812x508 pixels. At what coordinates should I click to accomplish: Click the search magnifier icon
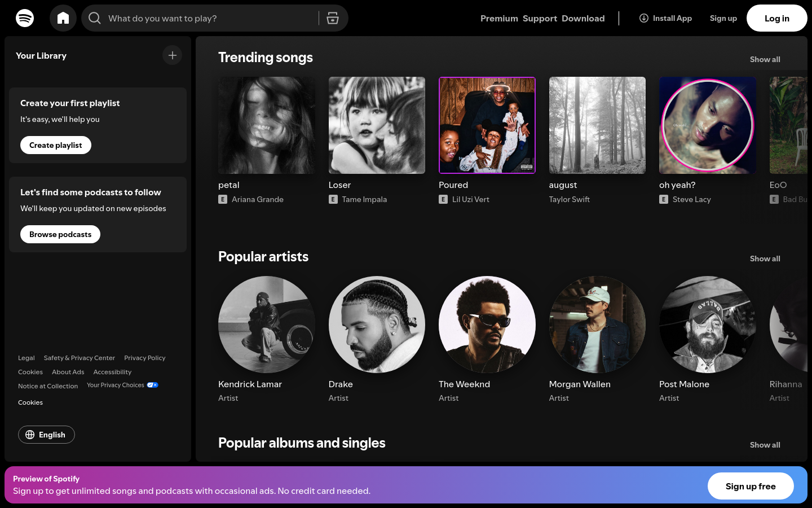[95, 18]
